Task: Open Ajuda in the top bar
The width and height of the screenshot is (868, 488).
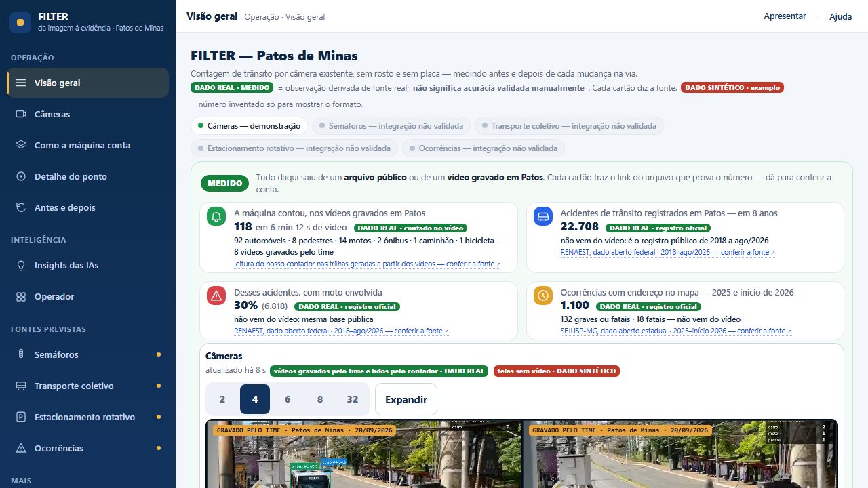Action: tap(840, 16)
